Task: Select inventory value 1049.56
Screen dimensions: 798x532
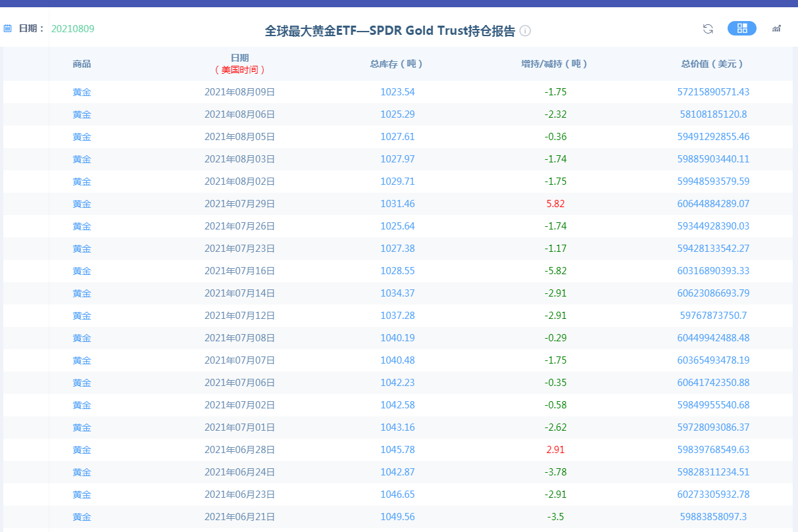Action: pos(398,517)
